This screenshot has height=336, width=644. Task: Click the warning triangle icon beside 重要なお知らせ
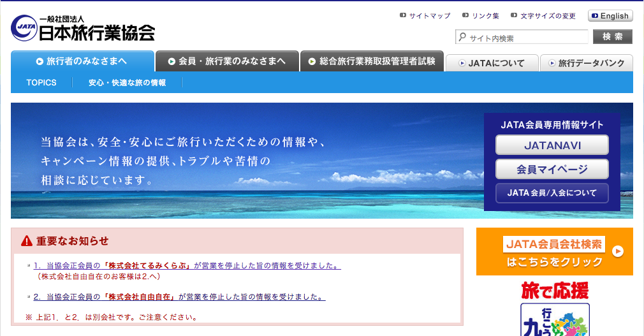(x=27, y=241)
